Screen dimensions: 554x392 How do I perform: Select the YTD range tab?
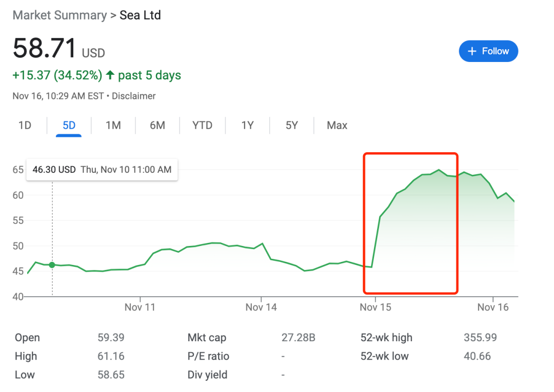pyautogui.click(x=203, y=125)
